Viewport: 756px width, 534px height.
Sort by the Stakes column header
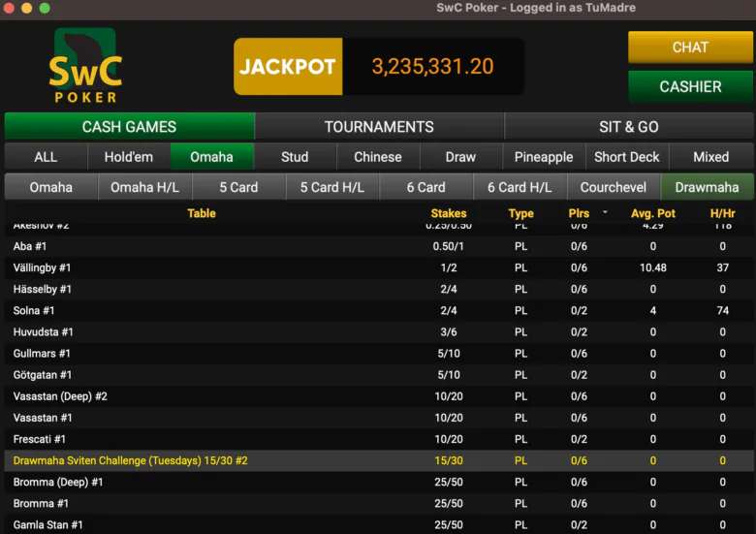point(449,213)
